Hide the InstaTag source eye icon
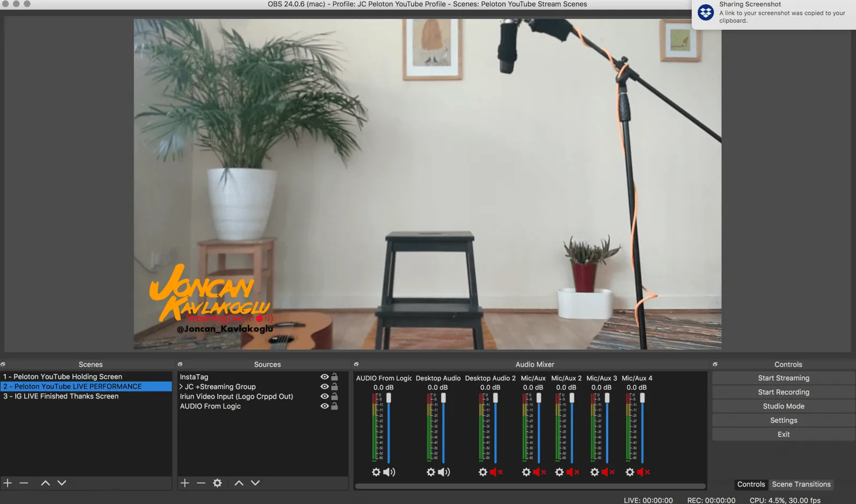This screenshot has height=504, width=856. point(324,377)
